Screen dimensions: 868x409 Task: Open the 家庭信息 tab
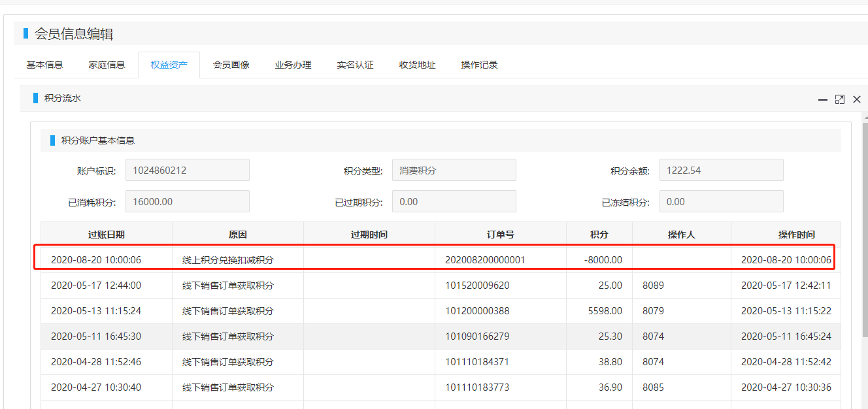point(107,65)
